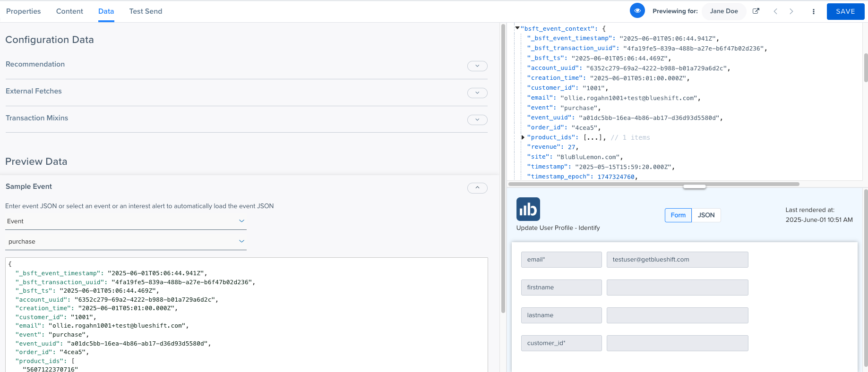Image resolution: width=868 pixels, height=372 pixels.
Task: Click the Configuration Data heading
Action: 50,40
